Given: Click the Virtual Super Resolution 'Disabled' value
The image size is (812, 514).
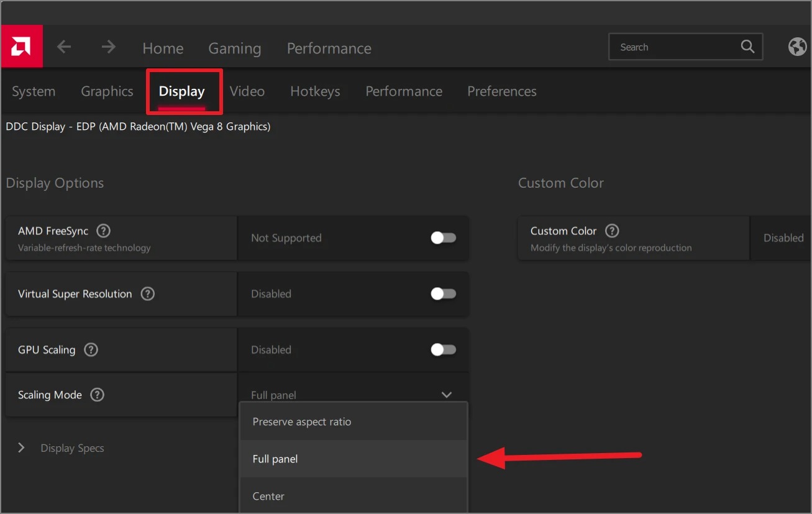Looking at the screenshot, I should click(271, 294).
